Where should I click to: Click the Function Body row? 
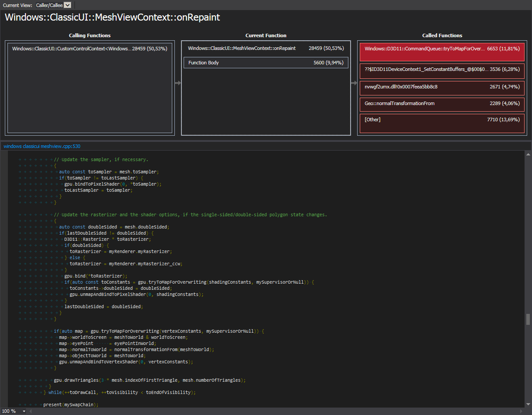point(266,63)
